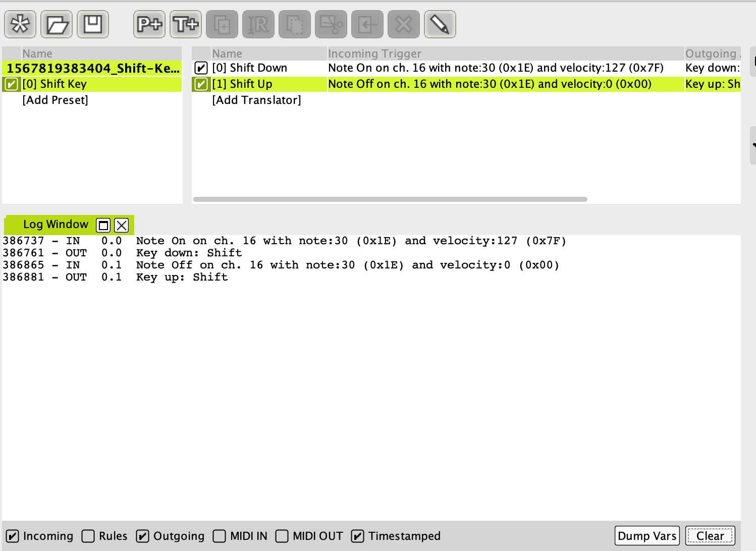Uncheck the Shift Down translator checkbox
756x551 pixels.
coord(201,68)
